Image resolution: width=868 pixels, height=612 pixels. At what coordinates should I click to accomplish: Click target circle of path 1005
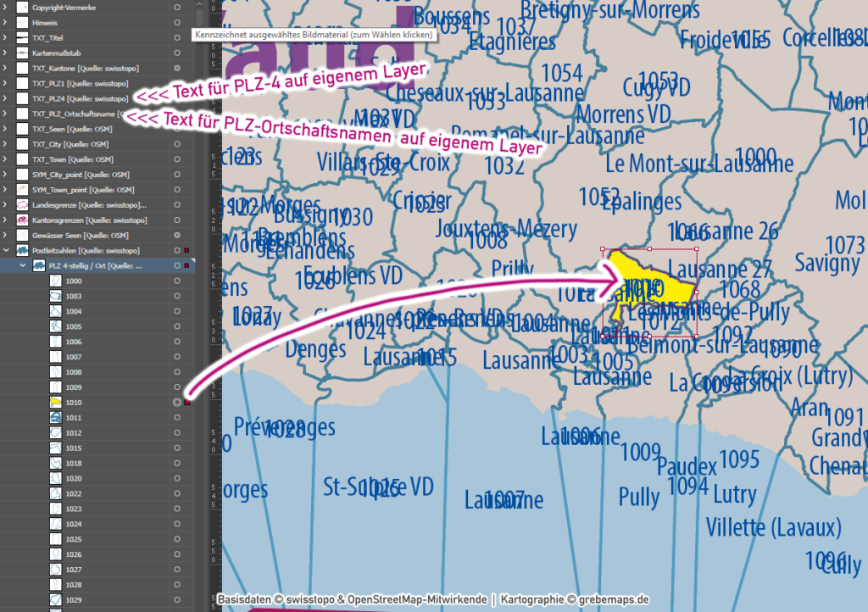[177, 326]
